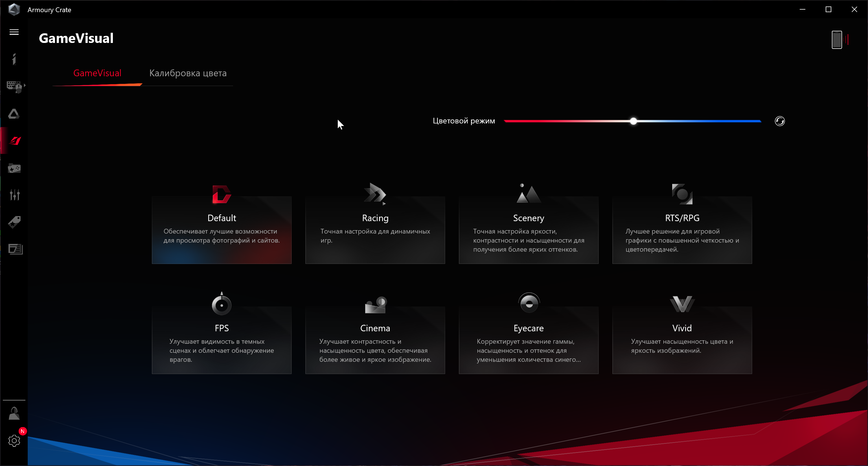The width and height of the screenshot is (868, 466).
Task: Click the Цветовой режим slider handle
Action: point(633,121)
